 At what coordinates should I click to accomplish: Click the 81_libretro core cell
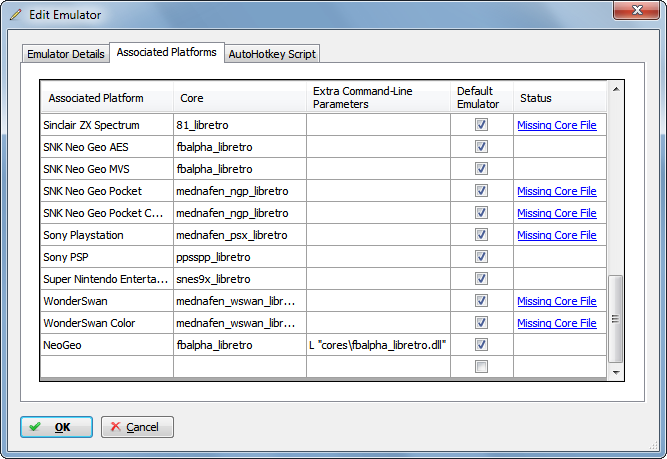click(240, 125)
